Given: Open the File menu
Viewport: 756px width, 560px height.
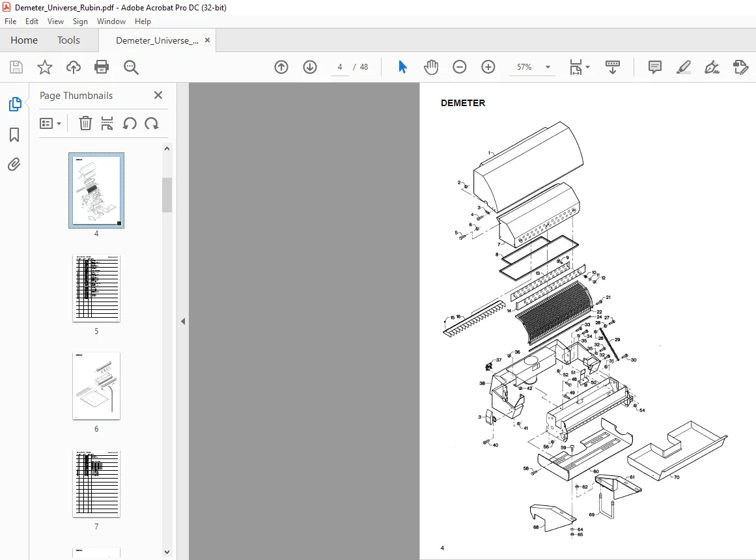Looking at the screenshot, I should (x=10, y=21).
